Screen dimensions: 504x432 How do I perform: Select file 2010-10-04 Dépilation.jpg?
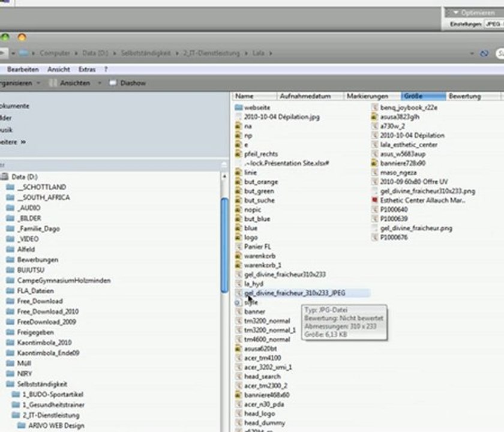(282, 116)
